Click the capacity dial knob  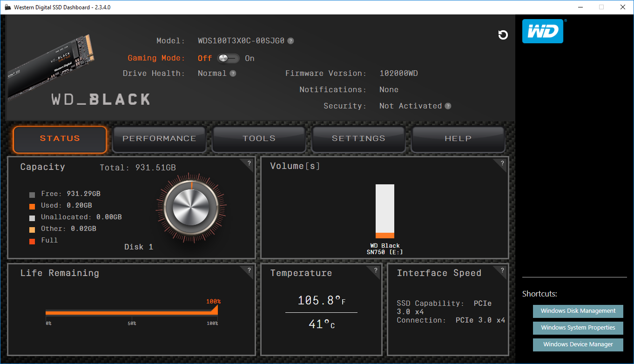(191, 208)
